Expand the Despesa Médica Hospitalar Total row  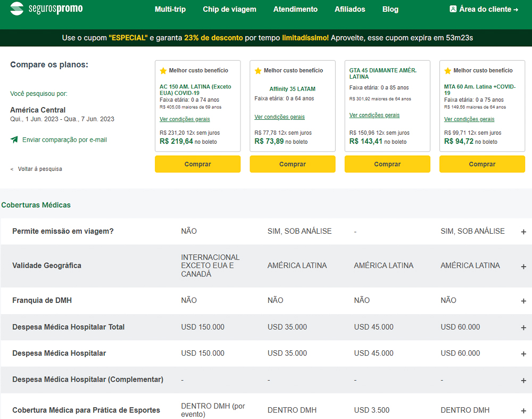[x=523, y=327]
